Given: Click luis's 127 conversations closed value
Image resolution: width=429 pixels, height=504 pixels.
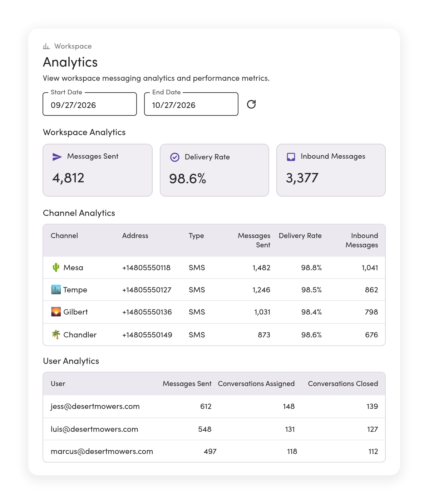Looking at the screenshot, I should [x=373, y=429].
